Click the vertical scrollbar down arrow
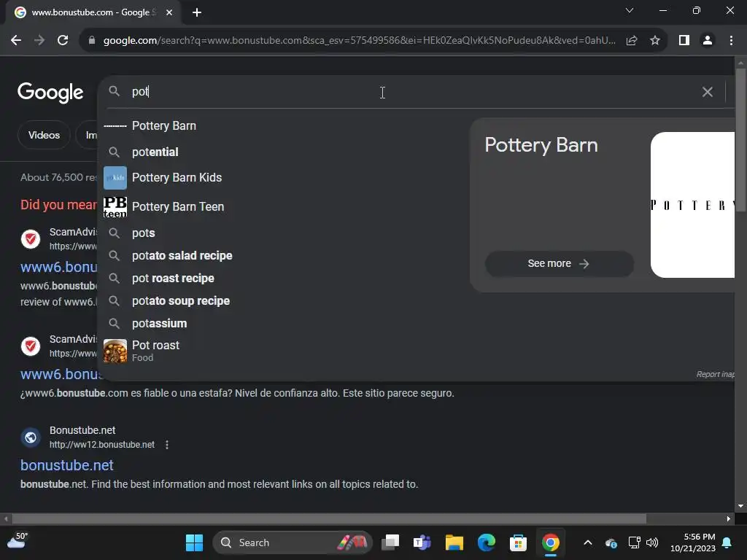 (740, 506)
